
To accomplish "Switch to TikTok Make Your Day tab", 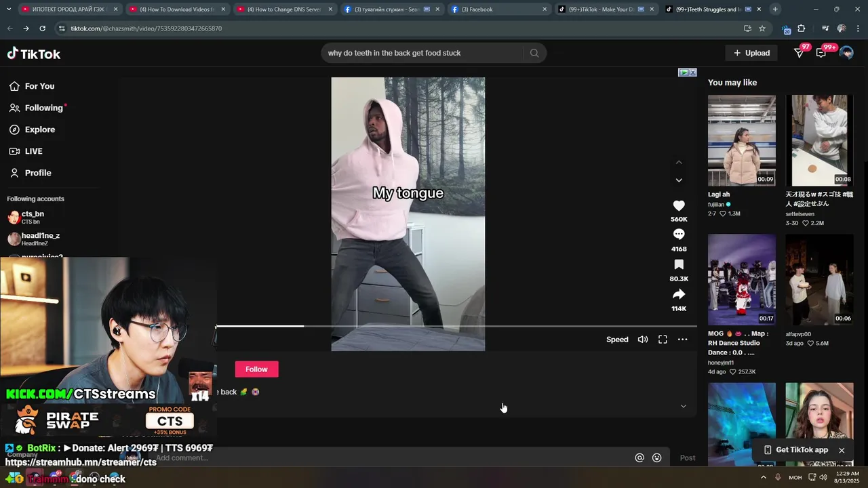I will click(x=605, y=9).
